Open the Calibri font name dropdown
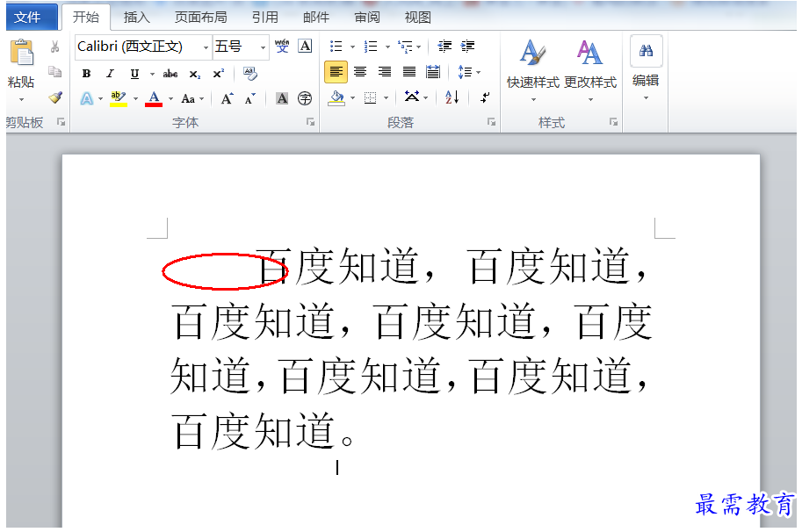The image size is (802, 532). (x=206, y=47)
